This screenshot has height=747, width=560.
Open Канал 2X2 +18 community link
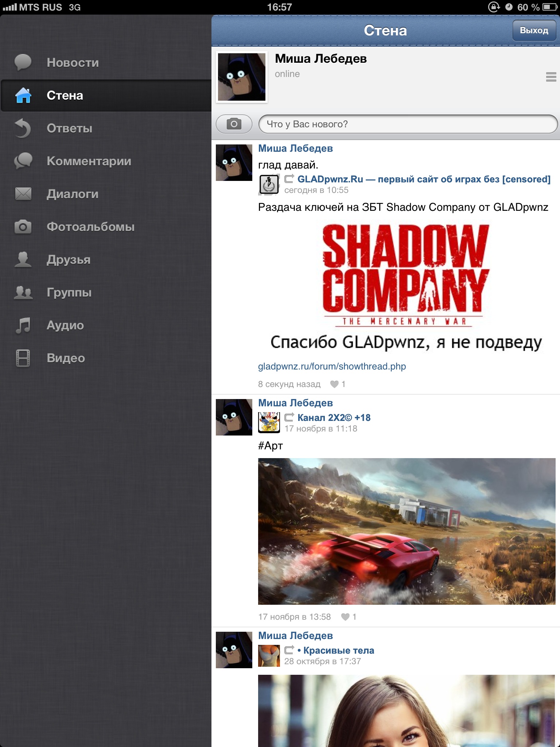click(334, 418)
